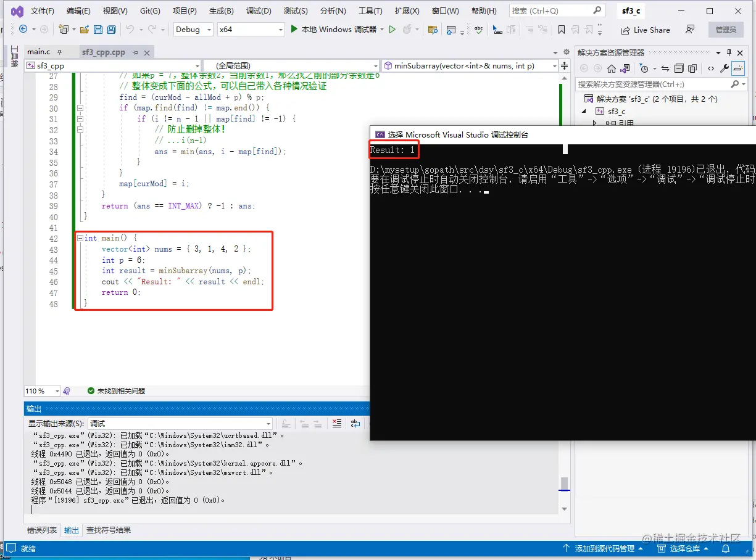This screenshot has height=560, width=756.
Task: Click the Solution Explorer search field
Action: point(660,84)
